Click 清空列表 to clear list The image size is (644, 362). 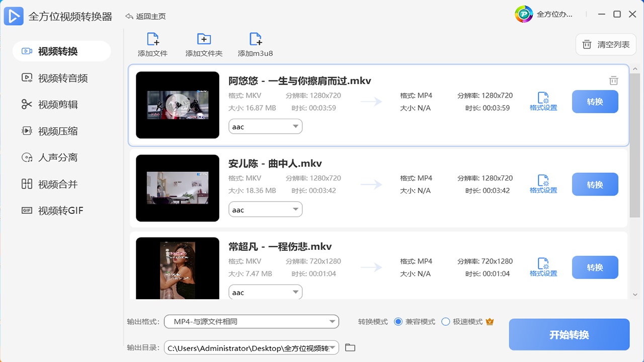tap(606, 45)
